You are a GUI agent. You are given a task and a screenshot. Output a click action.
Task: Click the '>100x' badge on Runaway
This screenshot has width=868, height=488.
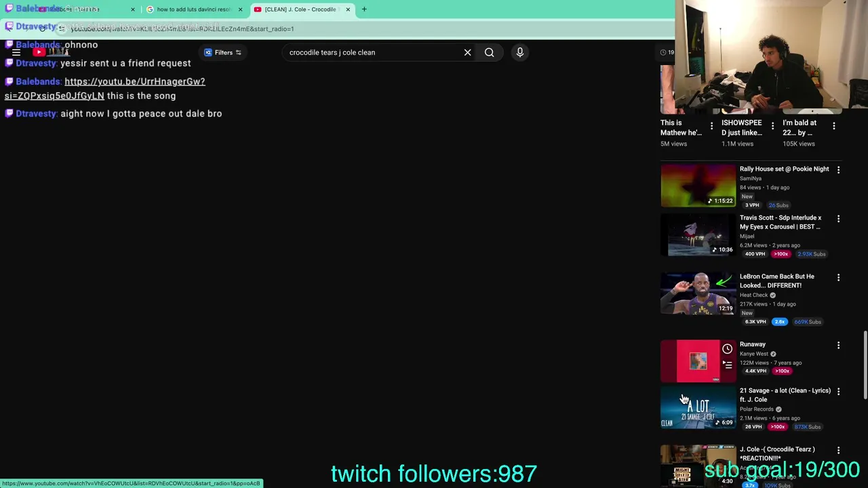pos(783,371)
